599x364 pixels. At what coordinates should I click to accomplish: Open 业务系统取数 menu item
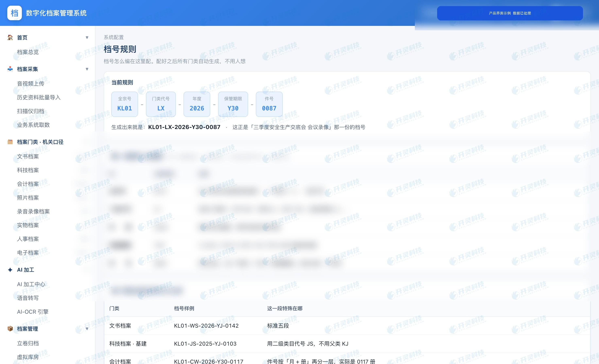click(33, 125)
